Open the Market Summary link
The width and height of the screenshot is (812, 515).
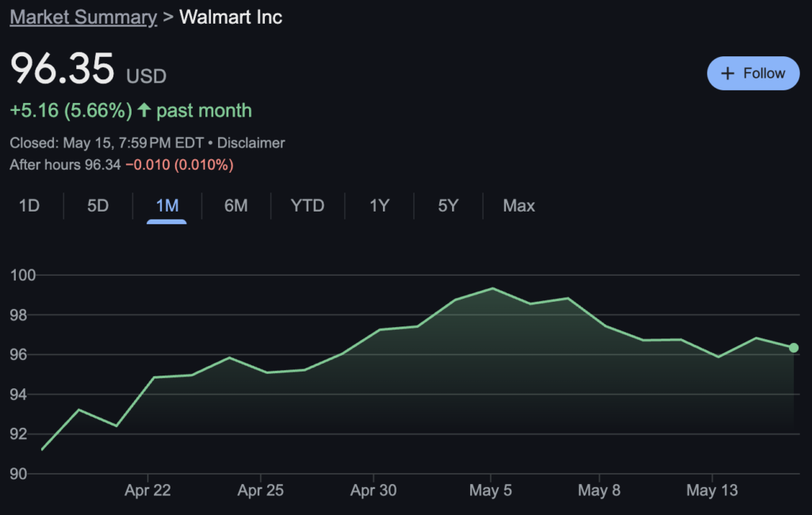click(83, 17)
